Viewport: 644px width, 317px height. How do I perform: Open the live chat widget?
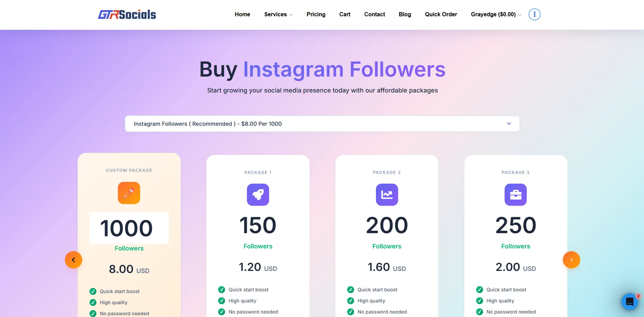(x=629, y=302)
